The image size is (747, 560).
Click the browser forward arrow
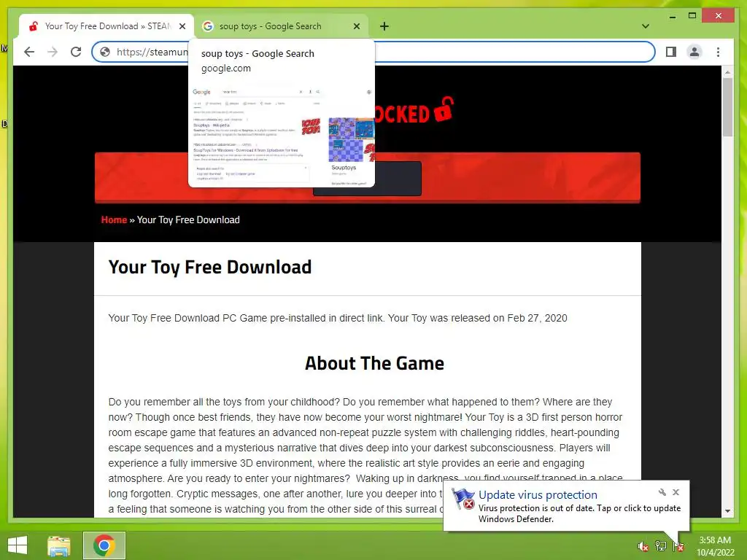point(53,52)
